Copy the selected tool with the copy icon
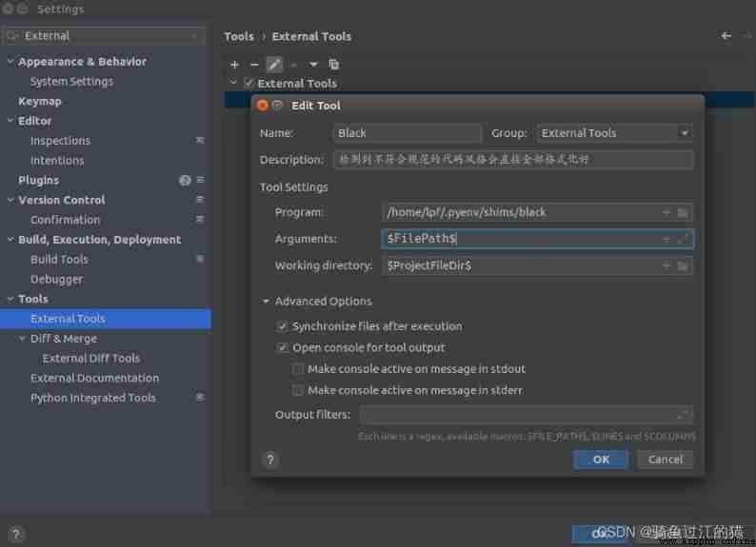Screen dimensions: 756x547 click(x=333, y=65)
